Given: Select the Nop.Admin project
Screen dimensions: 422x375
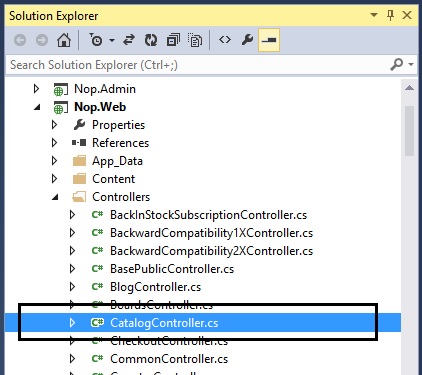Looking at the screenshot, I should point(105,89).
